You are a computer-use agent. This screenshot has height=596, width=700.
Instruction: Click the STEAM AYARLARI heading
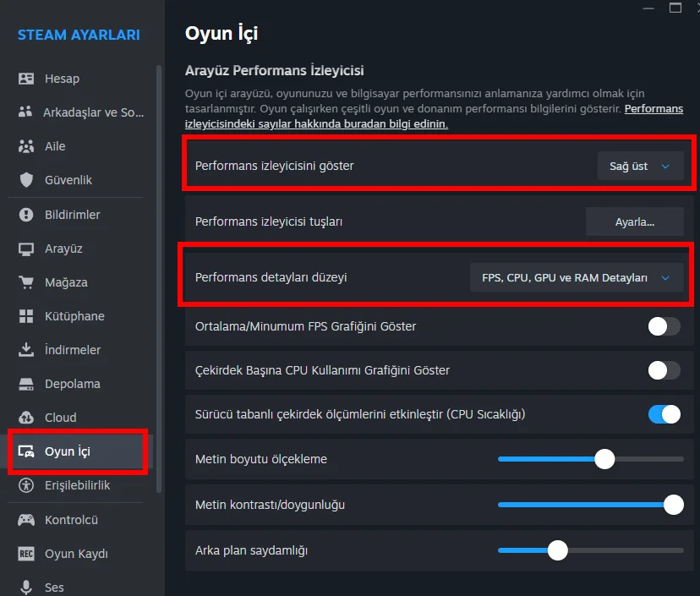[x=79, y=35]
